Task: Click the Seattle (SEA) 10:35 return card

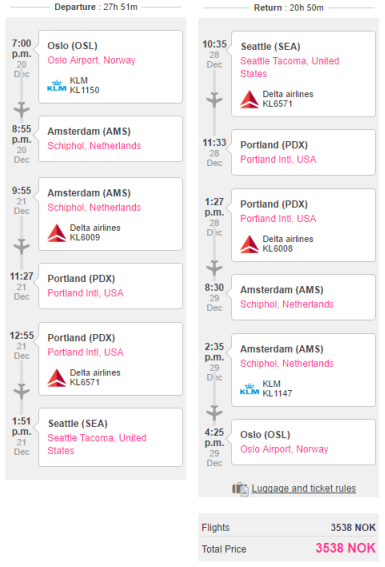Action: tap(303, 74)
